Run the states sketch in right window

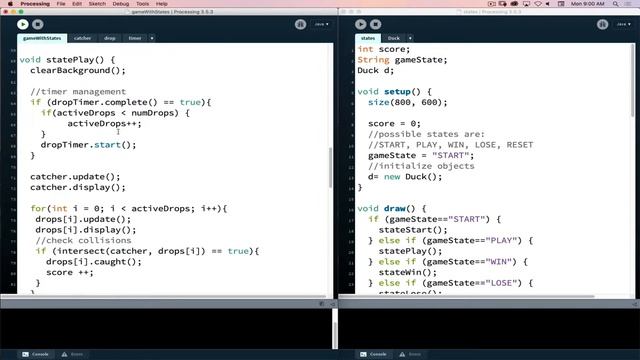coord(360,24)
